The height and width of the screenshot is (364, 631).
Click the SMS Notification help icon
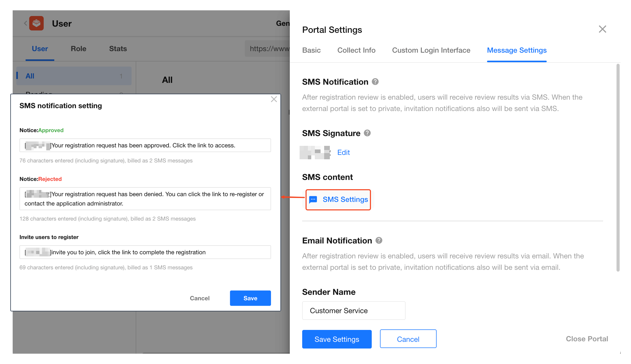[x=375, y=82]
